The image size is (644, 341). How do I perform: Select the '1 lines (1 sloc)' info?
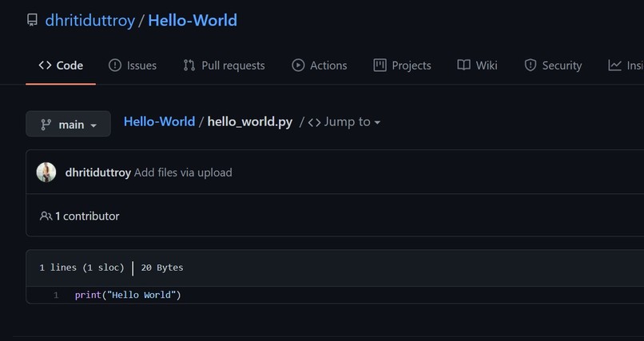click(x=81, y=268)
